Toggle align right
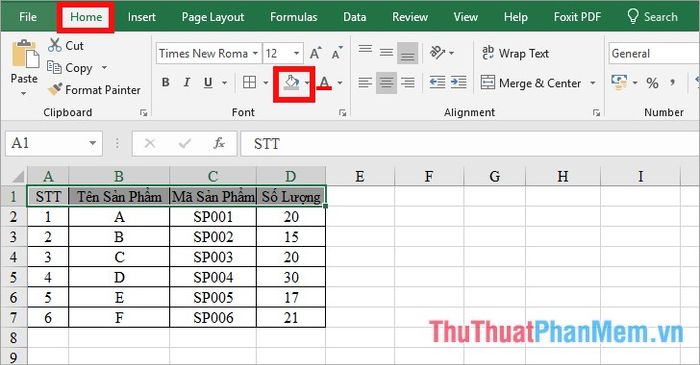This screenshot has width=700, height=365. (407, 83)
